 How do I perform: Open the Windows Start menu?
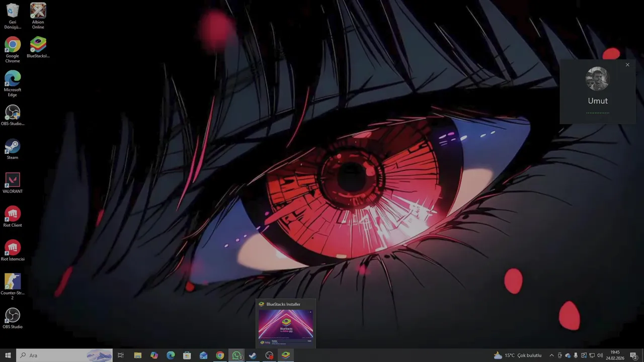[x=8, y=355]
